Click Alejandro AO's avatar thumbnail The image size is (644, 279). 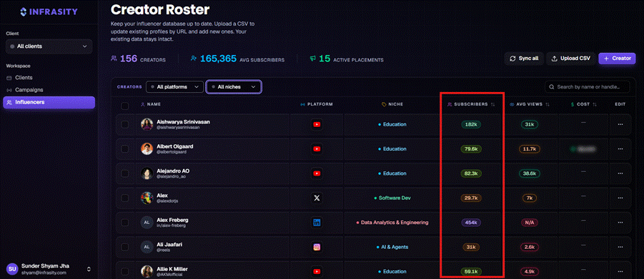(x=147, y=173)
